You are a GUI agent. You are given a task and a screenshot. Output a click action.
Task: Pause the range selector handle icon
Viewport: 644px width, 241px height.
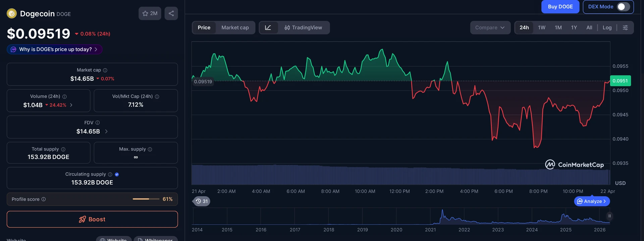(609, 216)
